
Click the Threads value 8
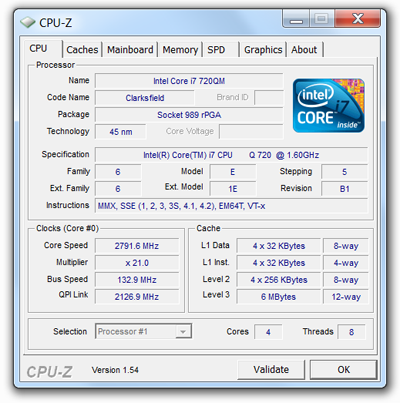(351, 332)
